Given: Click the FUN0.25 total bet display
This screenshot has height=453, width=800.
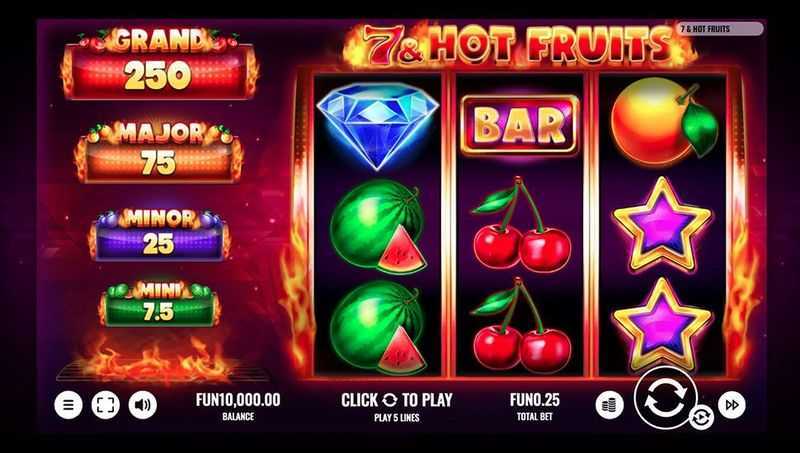Looking at the screenshot, I should (535, 406).
